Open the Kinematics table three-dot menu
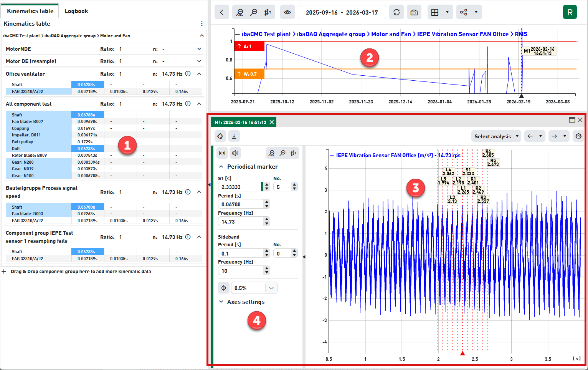This screenshot has height=370, width=588. [202, 24]
